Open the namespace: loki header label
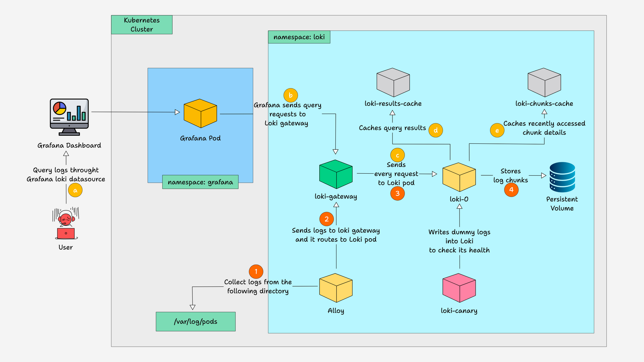Screen dimensions: 644x362 click(299, 37)
